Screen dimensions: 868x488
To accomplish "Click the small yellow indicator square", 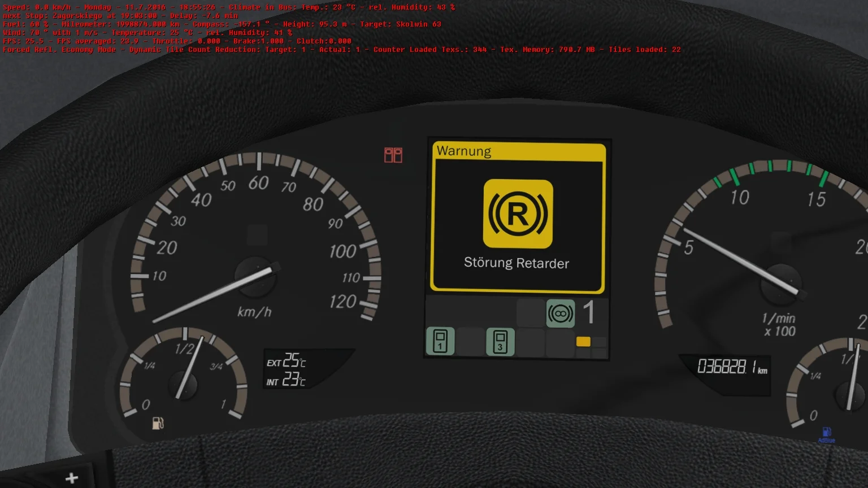I will point(583,342).
